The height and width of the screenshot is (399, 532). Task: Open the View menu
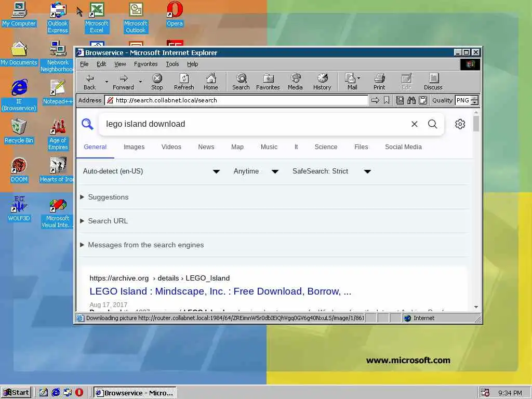point(120,64)
